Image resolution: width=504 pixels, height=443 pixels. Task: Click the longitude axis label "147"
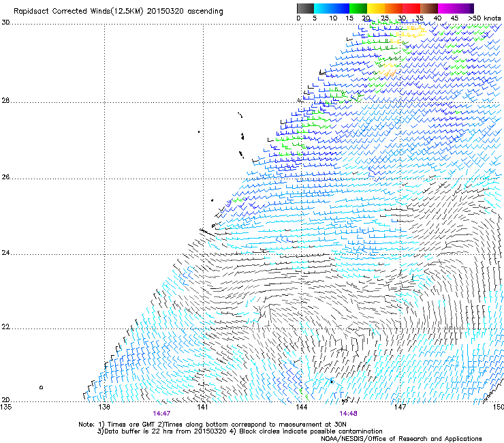point(400,407)
